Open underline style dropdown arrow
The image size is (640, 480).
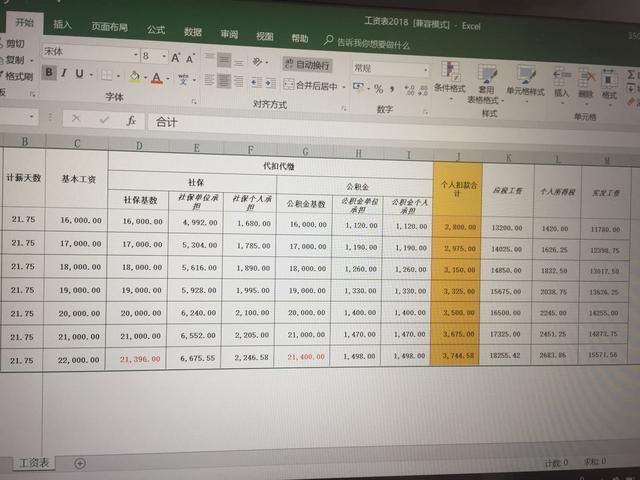click(91, 75)
